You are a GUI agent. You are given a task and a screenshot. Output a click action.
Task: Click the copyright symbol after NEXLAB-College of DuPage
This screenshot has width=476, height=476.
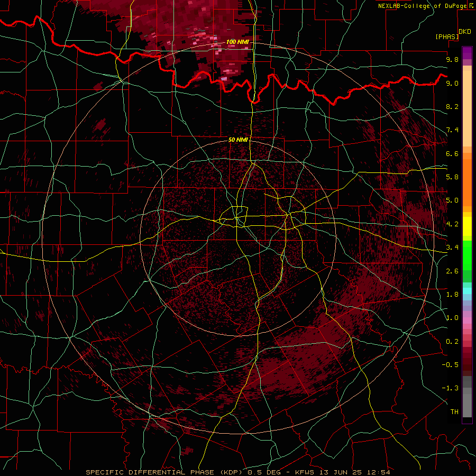click(x=471, y=6)
